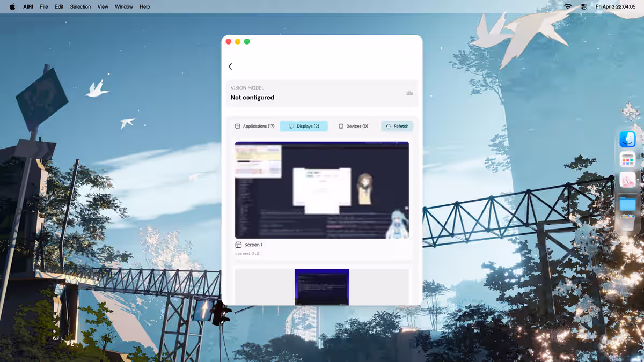Open the Devices (0) tab

tap(353, 126)
